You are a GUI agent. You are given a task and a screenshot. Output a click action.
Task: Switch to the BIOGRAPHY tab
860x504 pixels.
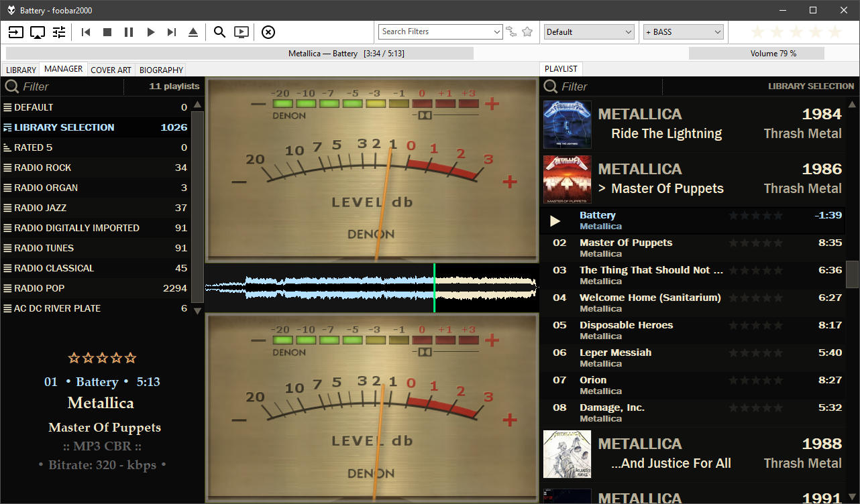161,70
